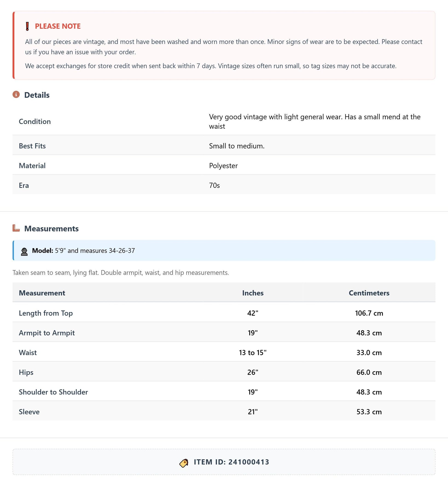Click the price tag icon near Item ID
Viewport: 448px width, 486px height.
(x=184, y=463)
